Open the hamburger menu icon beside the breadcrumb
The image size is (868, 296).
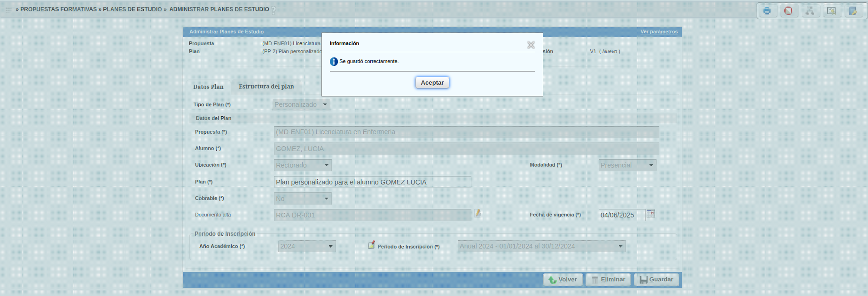click(x=8, y=9)
